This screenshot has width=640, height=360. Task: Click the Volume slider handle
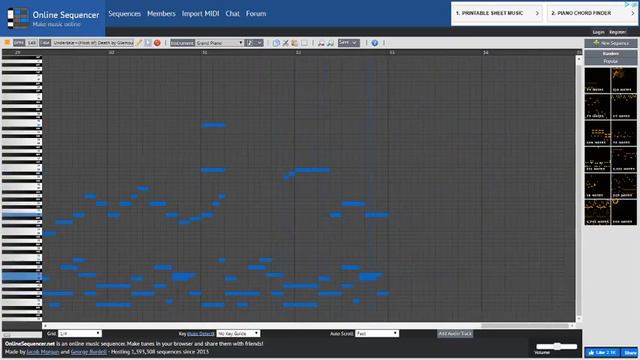pyautogui.click(x=558, y=346)
